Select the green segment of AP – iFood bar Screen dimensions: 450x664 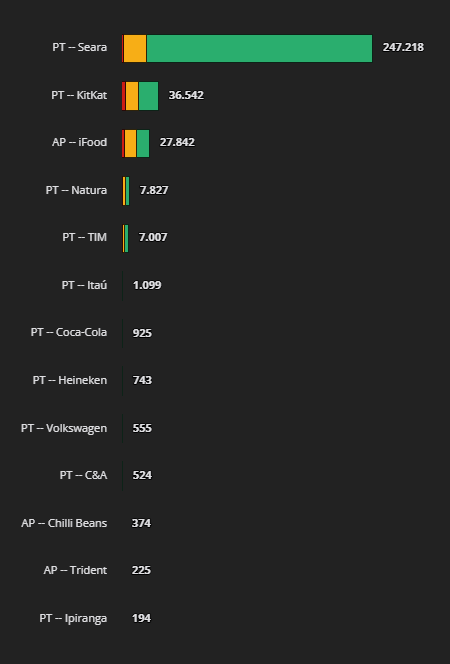tap(143, 144)
